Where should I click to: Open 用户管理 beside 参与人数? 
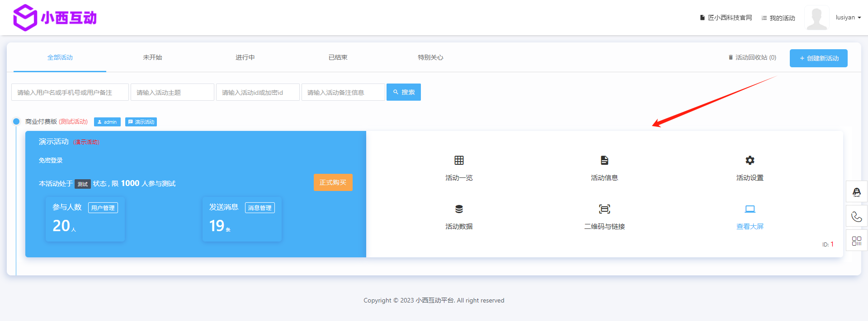coord(103,208)
